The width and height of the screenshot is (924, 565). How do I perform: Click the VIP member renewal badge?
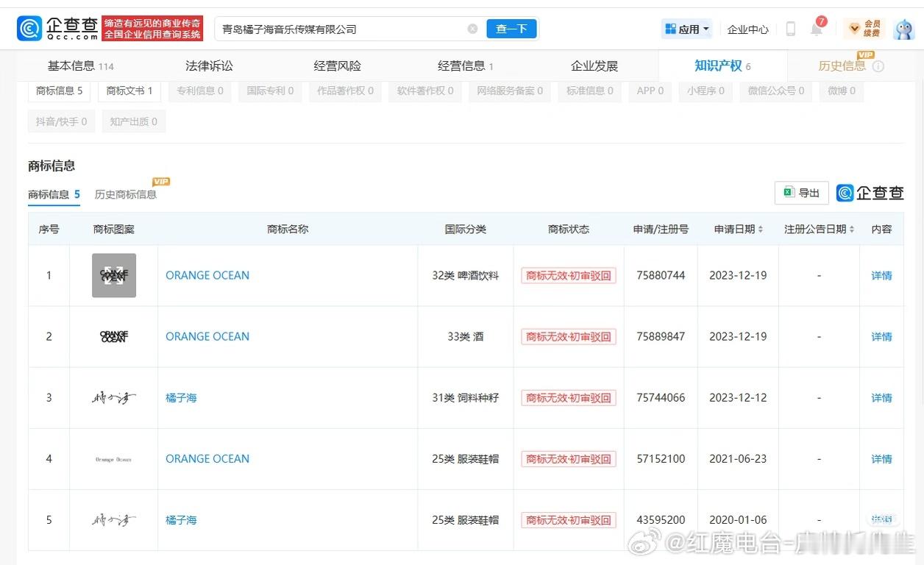[x=864, y=29]
